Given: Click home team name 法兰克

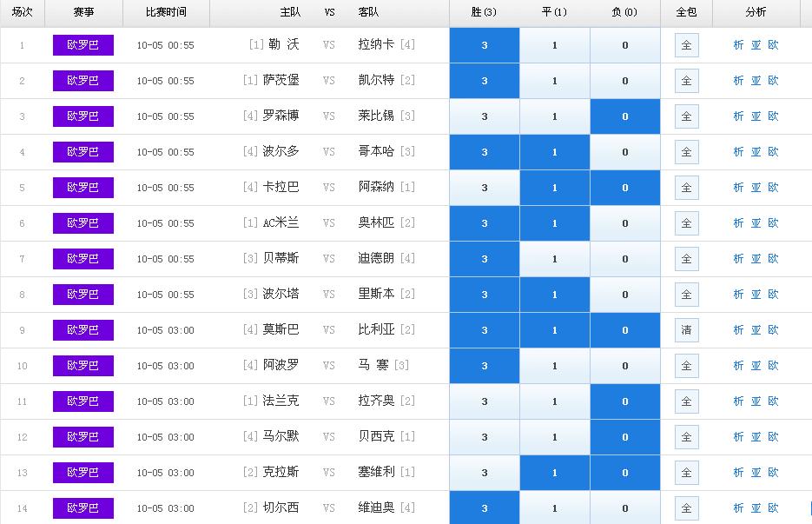Looking at the screenshot, I should (x=281, y=401).
